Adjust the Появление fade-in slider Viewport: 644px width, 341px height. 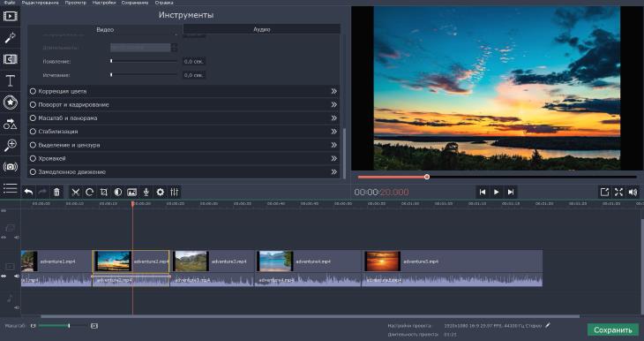[x=144, y=61]
